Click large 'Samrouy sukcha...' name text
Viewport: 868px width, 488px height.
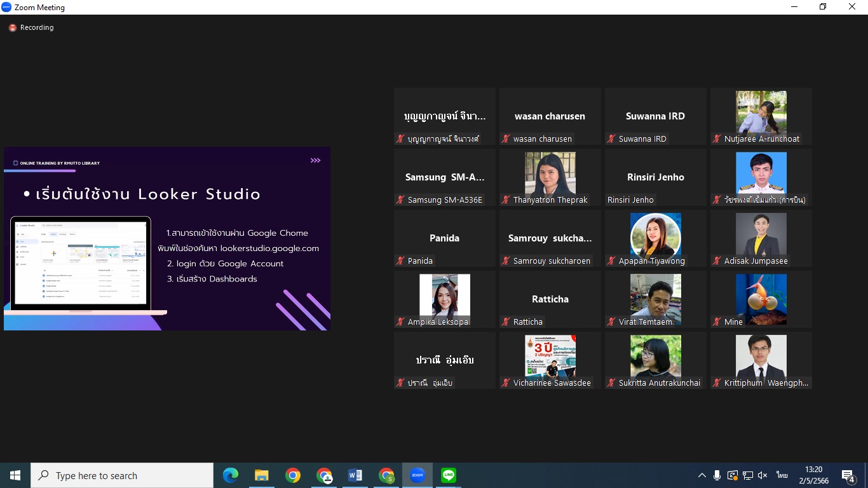(x=550, y=238)
